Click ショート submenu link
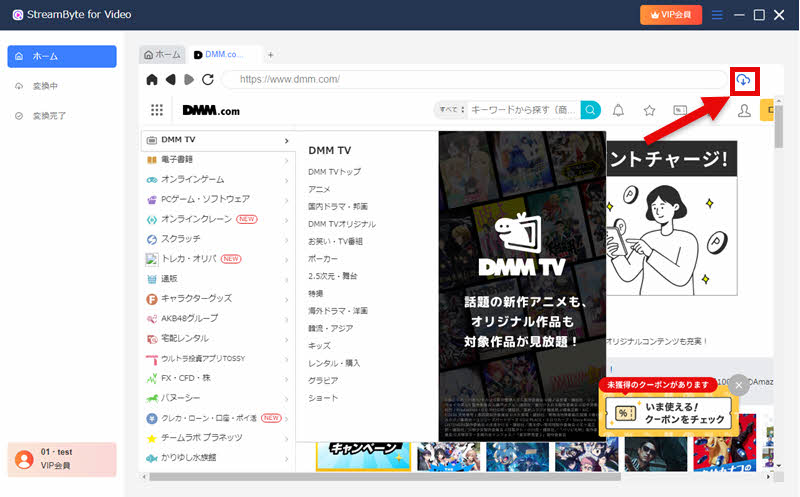The width and height of the screenshot is (800, 497). coord(323,397)
